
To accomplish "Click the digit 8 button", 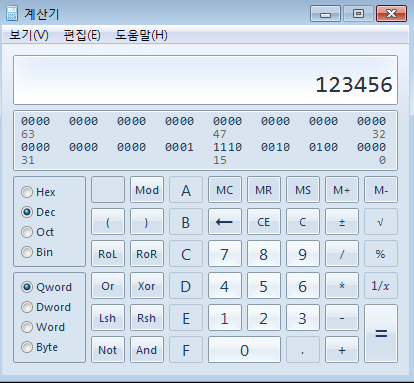I will click(x=264, y=254).
